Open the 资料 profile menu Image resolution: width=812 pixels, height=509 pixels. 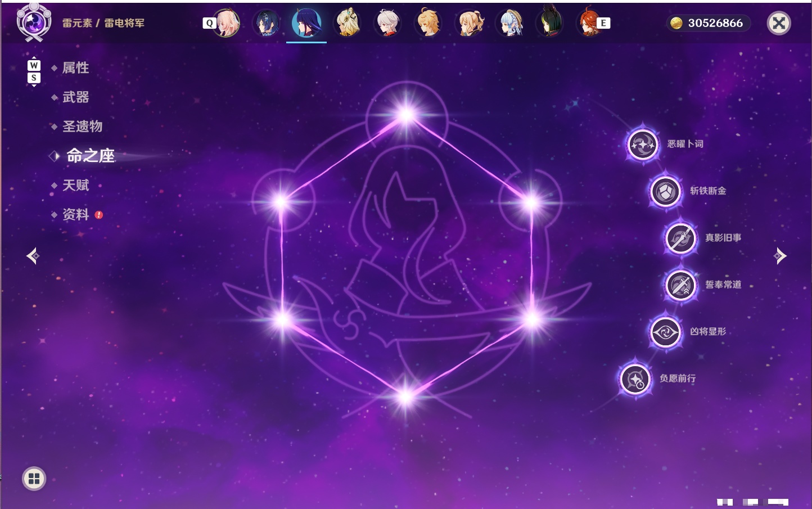(x=75, y=214)
